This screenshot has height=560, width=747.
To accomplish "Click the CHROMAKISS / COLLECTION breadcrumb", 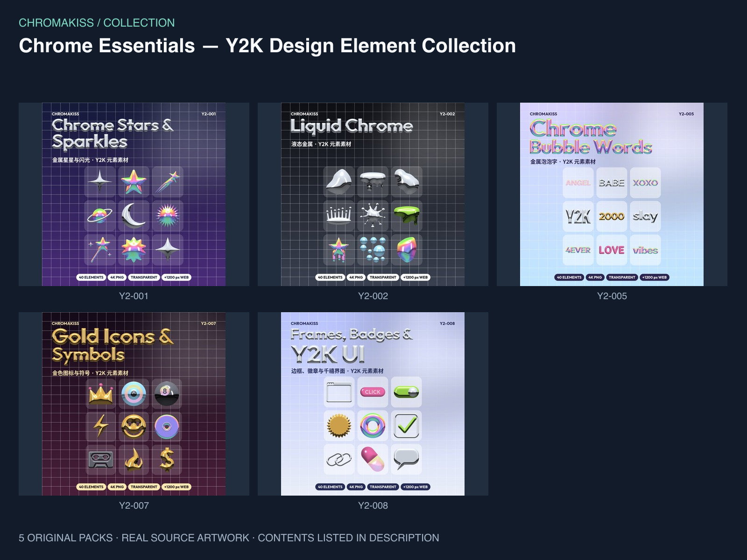I will pos(97,23).
